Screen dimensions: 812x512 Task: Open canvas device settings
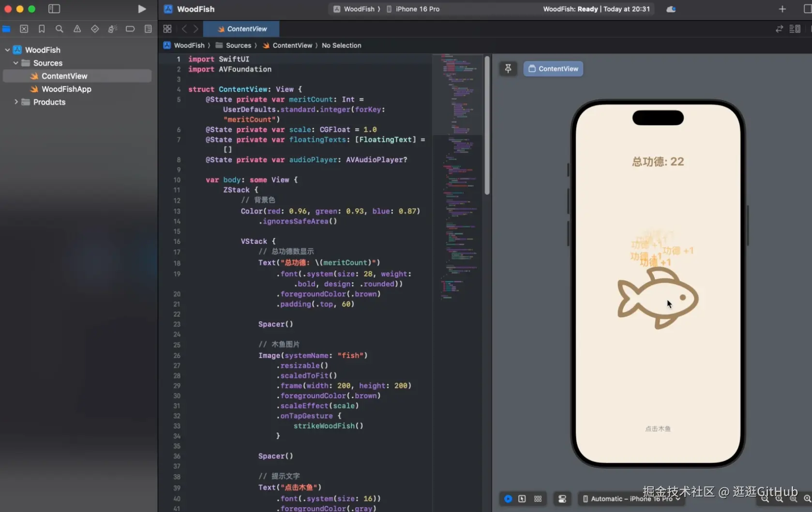pyautogui.click(x=562, y=498)
